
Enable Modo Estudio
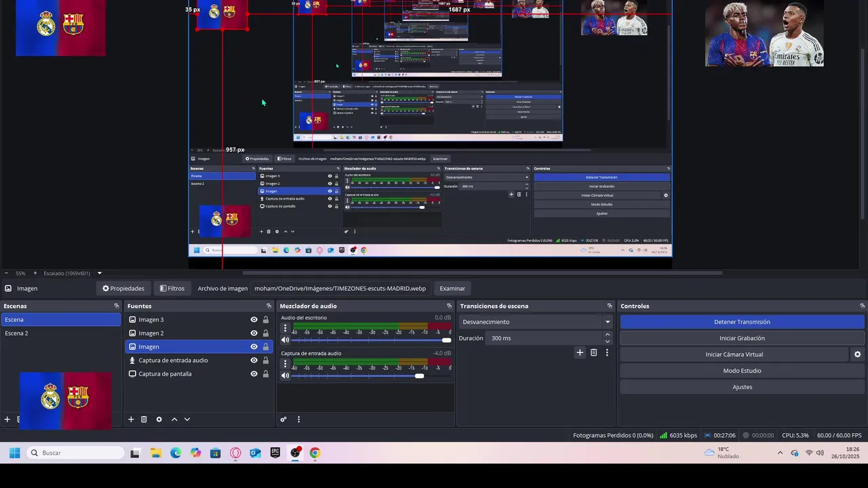point(742,371)
